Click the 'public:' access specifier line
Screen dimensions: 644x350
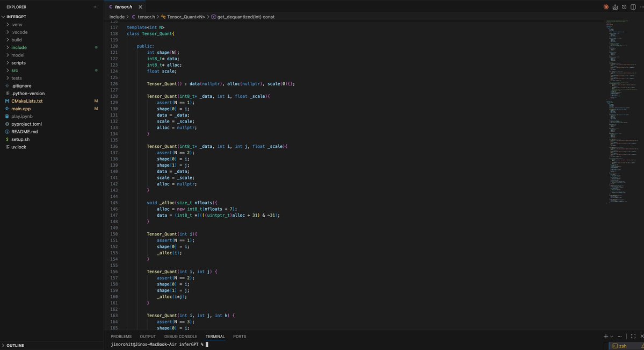point(146,46)
